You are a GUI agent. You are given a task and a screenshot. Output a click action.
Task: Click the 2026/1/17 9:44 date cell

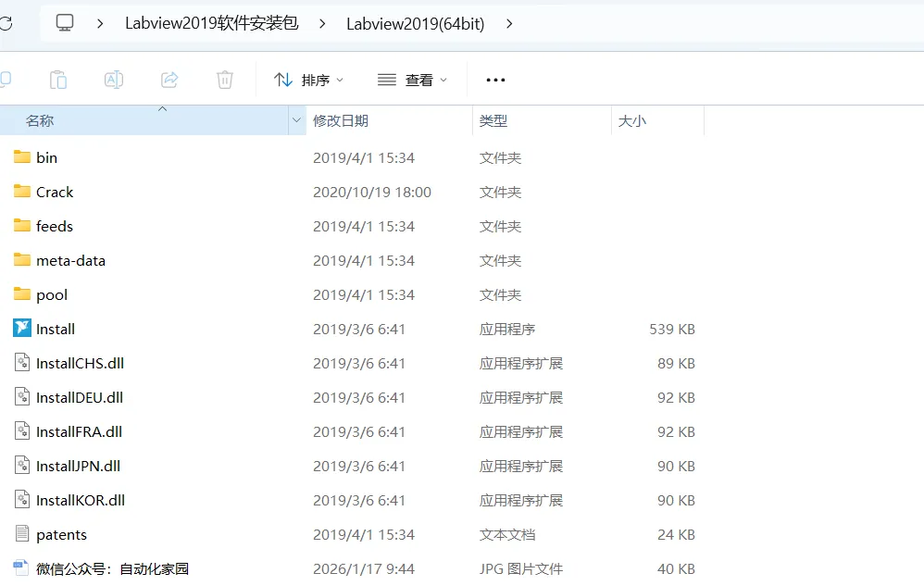coord(364,569)
